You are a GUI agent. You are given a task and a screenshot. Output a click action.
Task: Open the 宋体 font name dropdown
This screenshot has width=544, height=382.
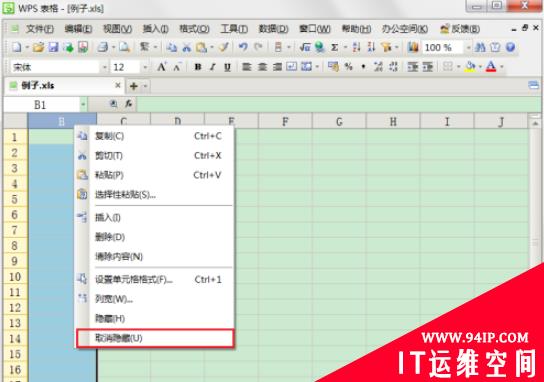[104, 67]
